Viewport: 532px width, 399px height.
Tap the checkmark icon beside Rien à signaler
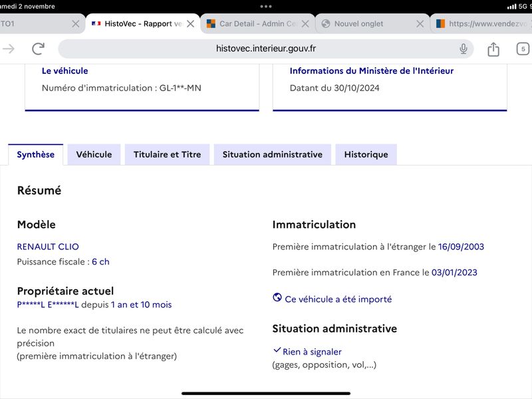[x=277, y=350]
